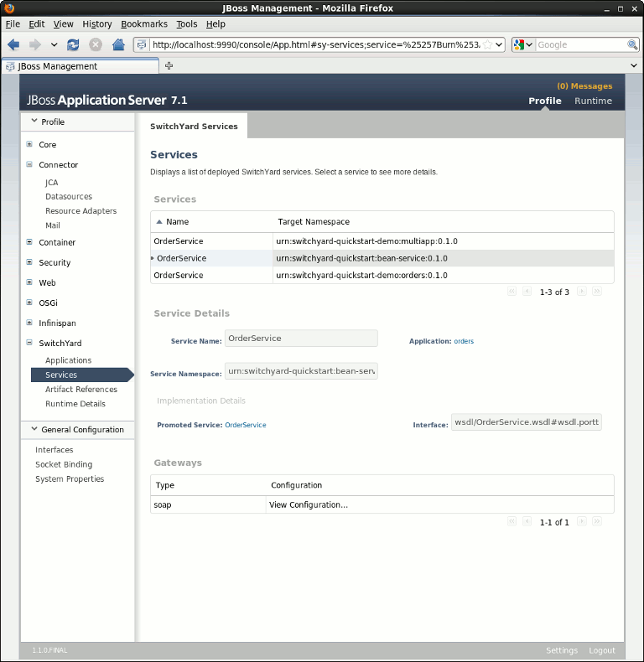The image size is (644, 662).
Task: Expand the Web tree node
Action: coord(29,282)
